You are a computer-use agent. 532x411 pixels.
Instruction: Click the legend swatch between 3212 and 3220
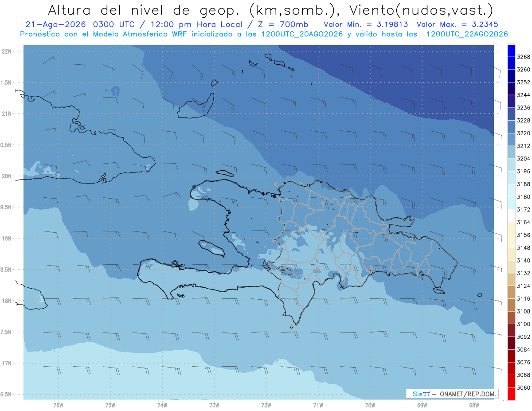click(511, 140)
